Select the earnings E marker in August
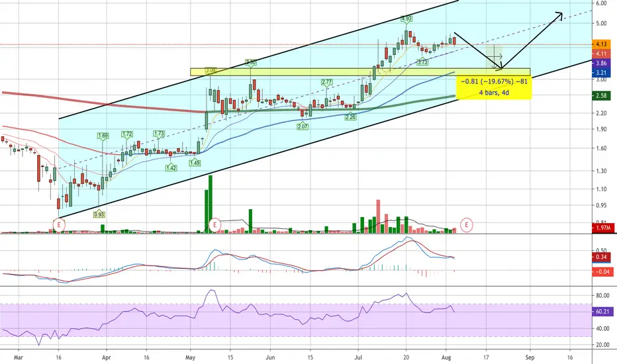 click(466, 225)
